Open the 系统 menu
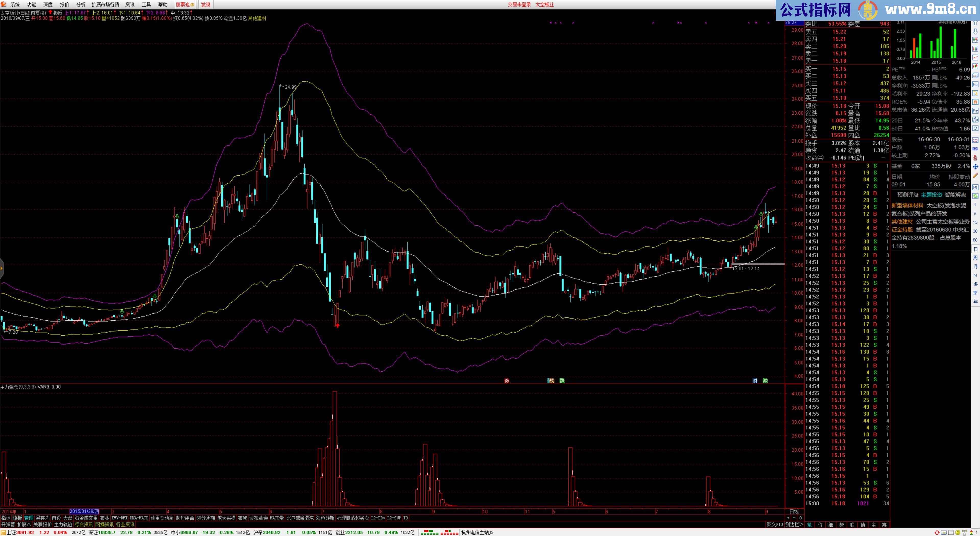980x536 pixels. [x=15, y=5]
